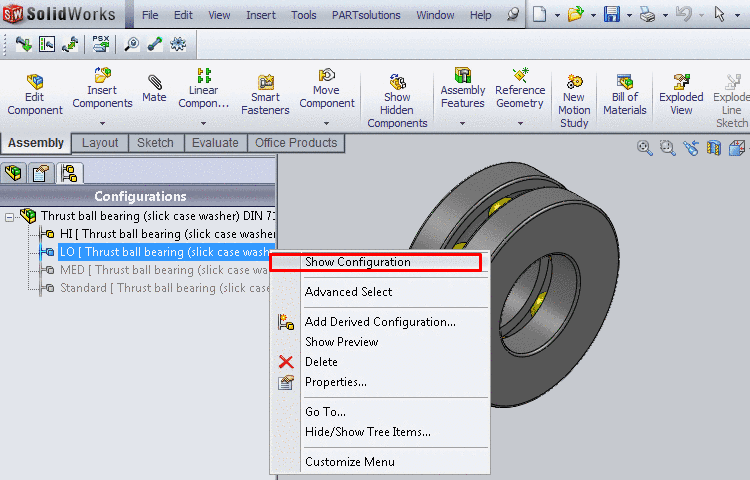This screenshot has width=750, height=480.
Task: Choose Advanced Select from context menu
Action: 380,292
